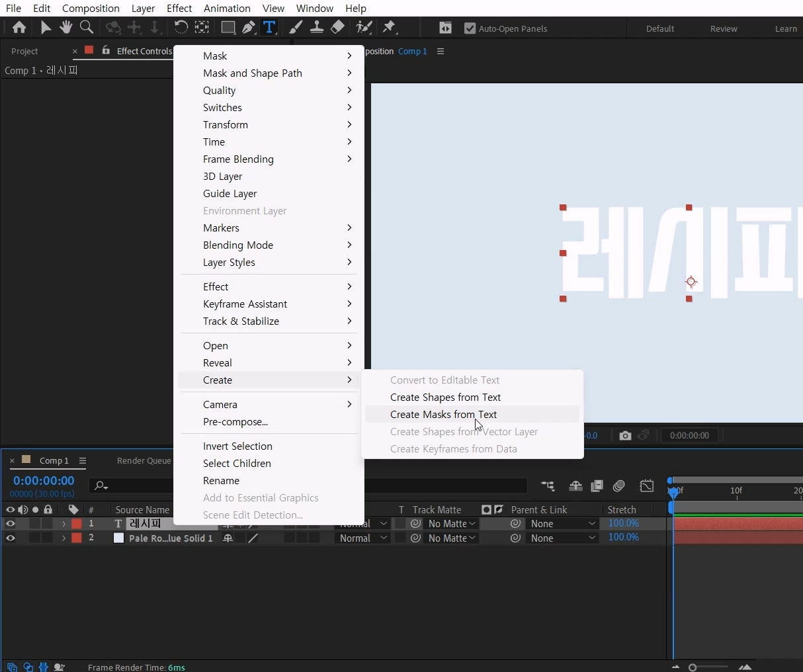Expand the Pale Royal Blue Solid 1 layer

64,538
